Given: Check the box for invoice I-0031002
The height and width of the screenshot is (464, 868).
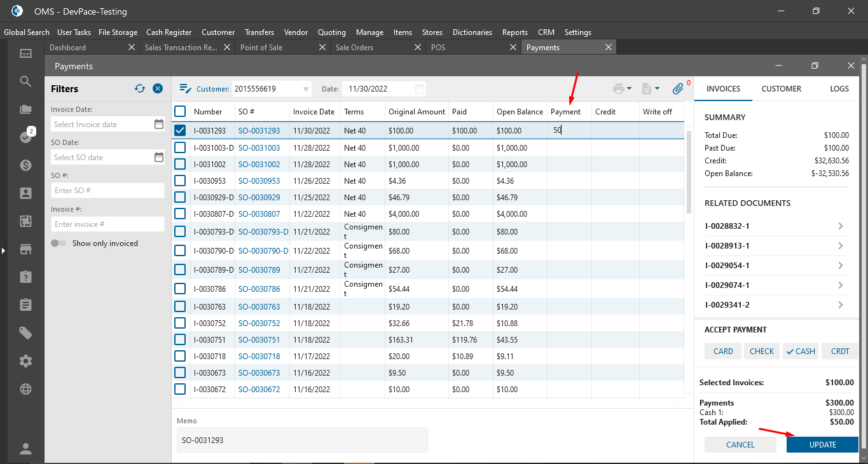Looking at the screenshot, I should [180, 164].
